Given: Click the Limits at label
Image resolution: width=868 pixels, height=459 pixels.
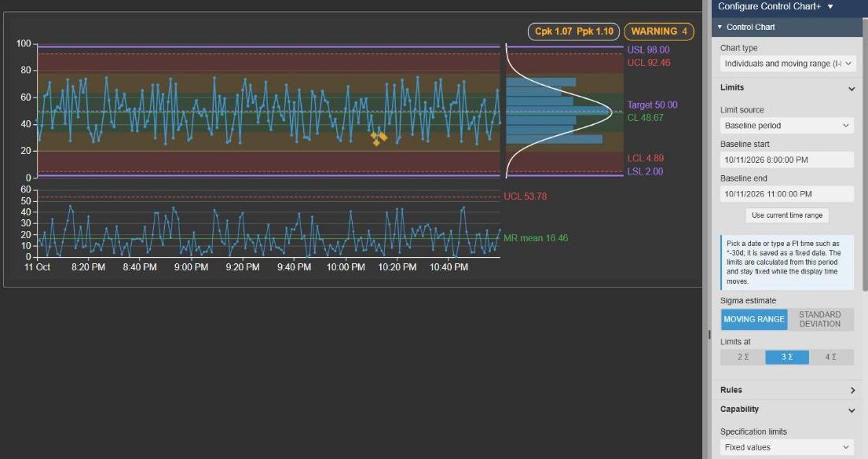Looking at the screenshot, I should click(x=735, y=342).
